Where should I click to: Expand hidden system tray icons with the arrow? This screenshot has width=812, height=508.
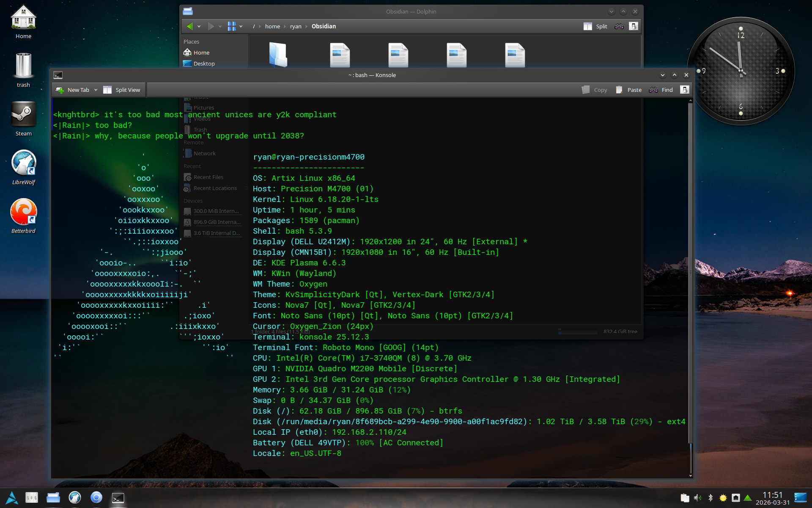point(748,498)
